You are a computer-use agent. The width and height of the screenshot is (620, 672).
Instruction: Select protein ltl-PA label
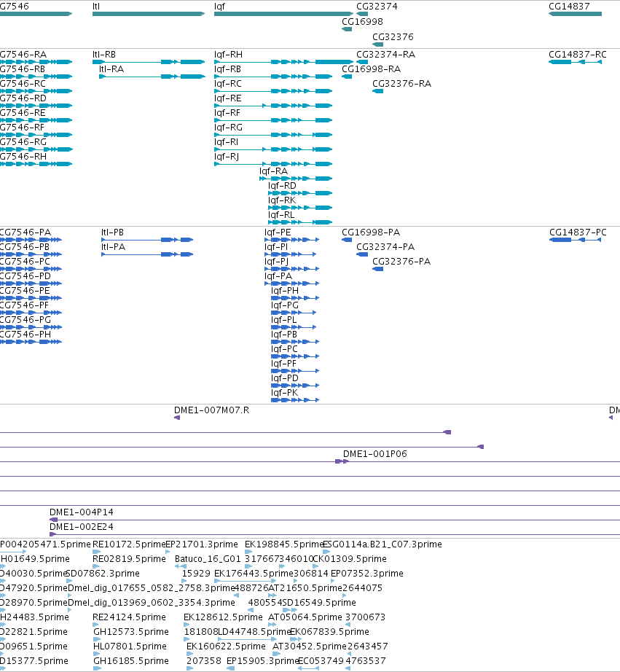click(113, 247)
